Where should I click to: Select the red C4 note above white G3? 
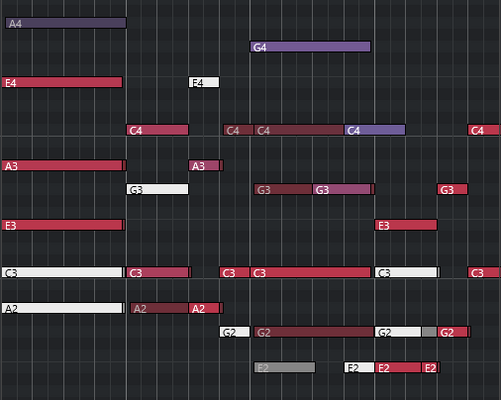pyautogui.click(x=157, y=130)
